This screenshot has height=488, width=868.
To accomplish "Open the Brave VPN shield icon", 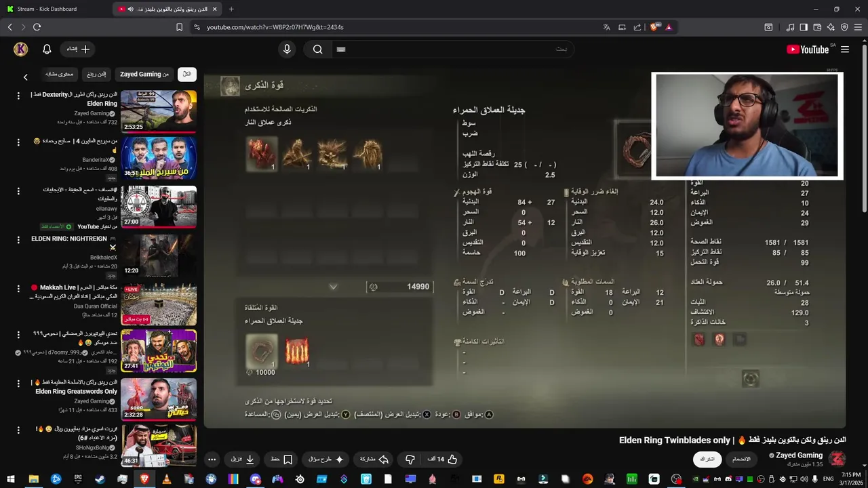I will 844,27.
